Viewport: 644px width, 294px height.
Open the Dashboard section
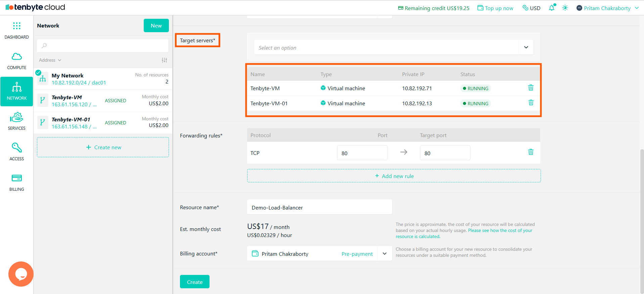pyautogui.click(x=16, y=31)
